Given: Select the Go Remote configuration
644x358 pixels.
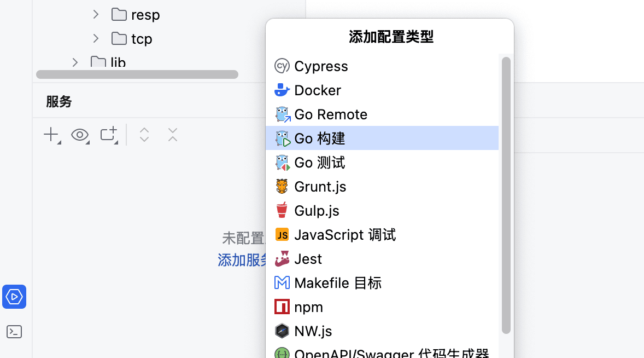Looking at the screenshot, I should (331, 114).
